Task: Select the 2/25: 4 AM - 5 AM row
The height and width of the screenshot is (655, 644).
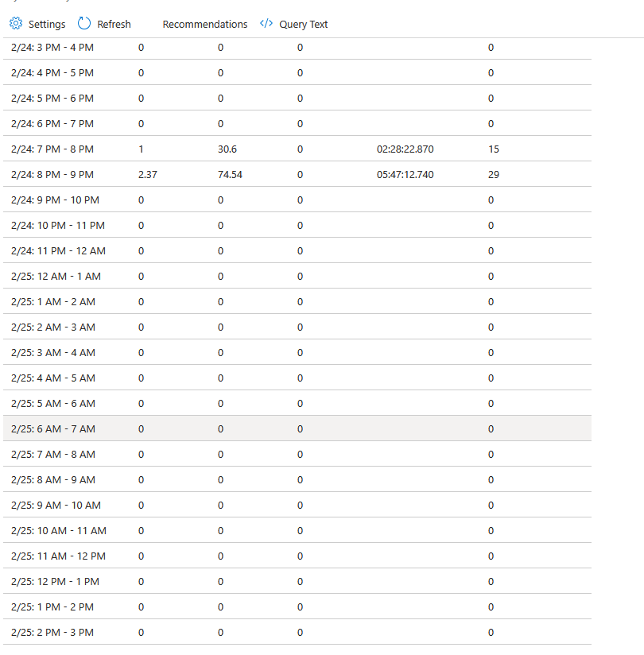Action: pyautogui.click(x=297, y=378)
